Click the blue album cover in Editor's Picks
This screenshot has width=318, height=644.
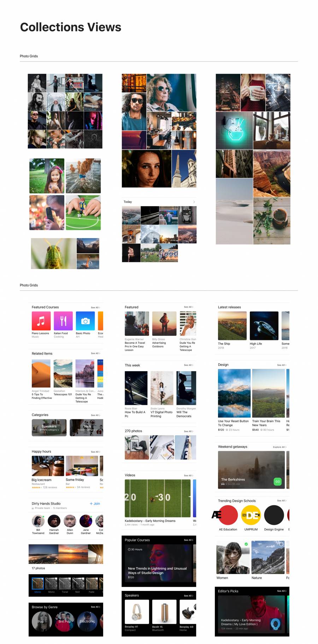pyautogui.click(x=276, y=624)
